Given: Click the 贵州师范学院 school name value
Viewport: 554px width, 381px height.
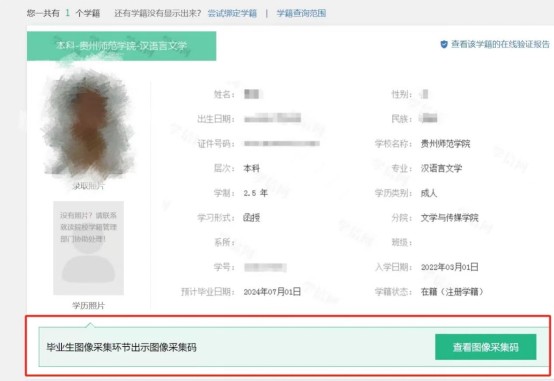Looking at the screenshot, I should pyautogui.click(x=445, y=144).
